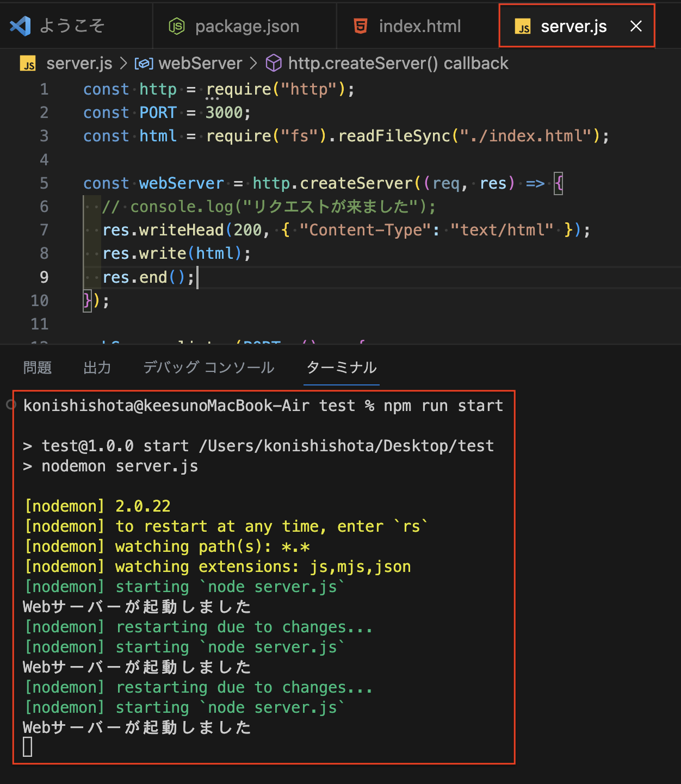Click the terminal input cursor line
Screen dimensions: 681x784
(x=28, y=748)
